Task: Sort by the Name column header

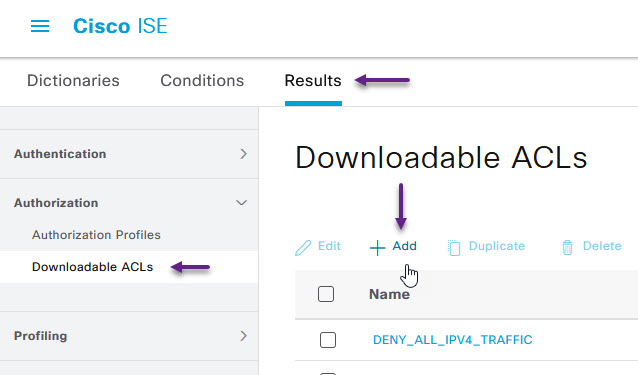Action: coord(389,294)
